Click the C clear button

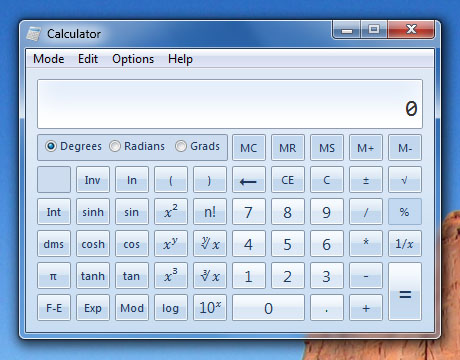pos(327,180)
